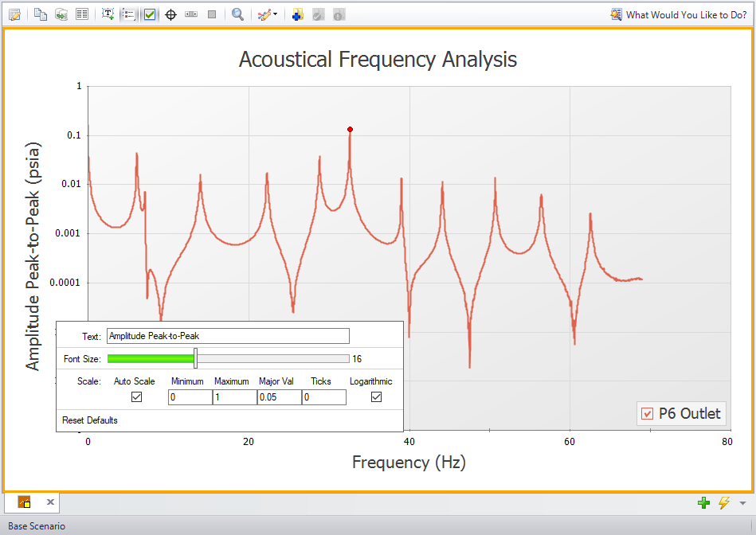Uncheck the Auto Scale checkbox

(135, 396)
